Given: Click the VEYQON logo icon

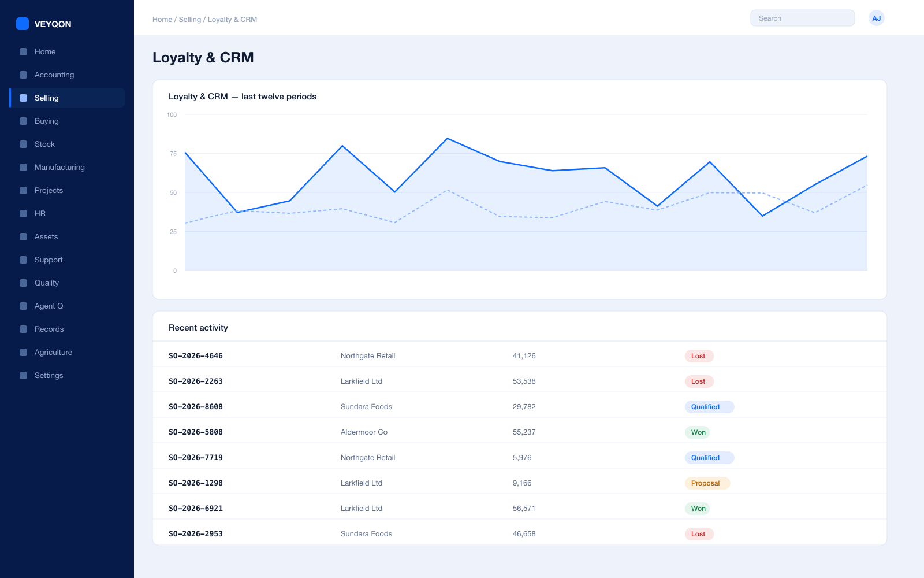Looking at the screenshot, I should pos(23,24).
